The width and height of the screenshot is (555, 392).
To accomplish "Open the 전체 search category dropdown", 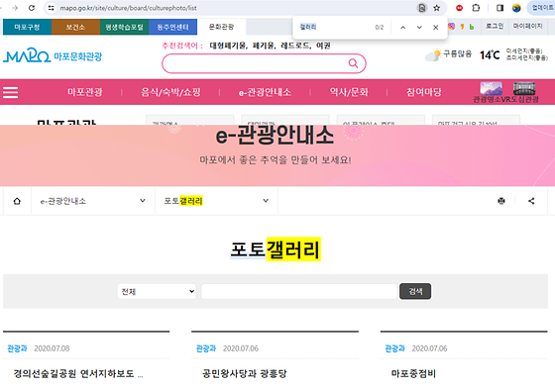I will point(157,292).
